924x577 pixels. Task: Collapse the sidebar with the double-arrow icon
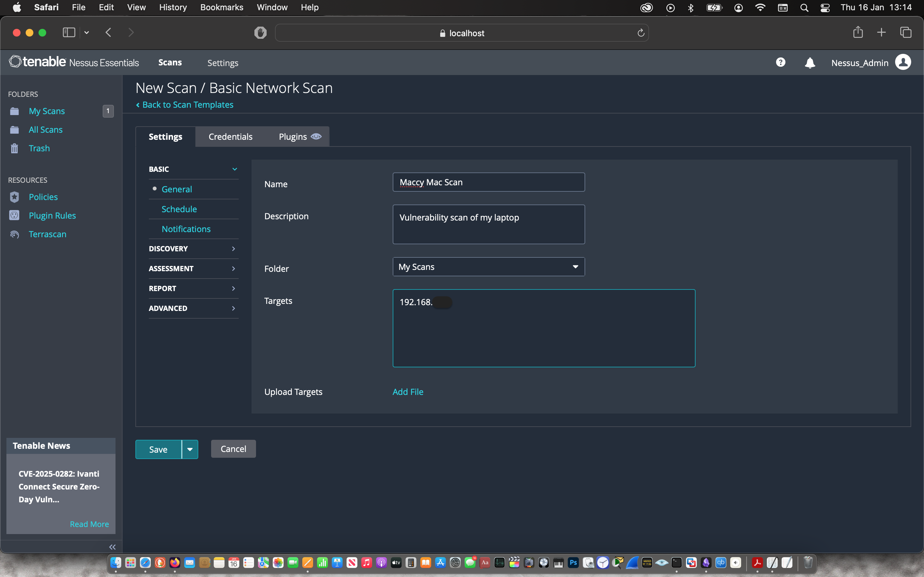pyautogui.click(x=112, y=547)
